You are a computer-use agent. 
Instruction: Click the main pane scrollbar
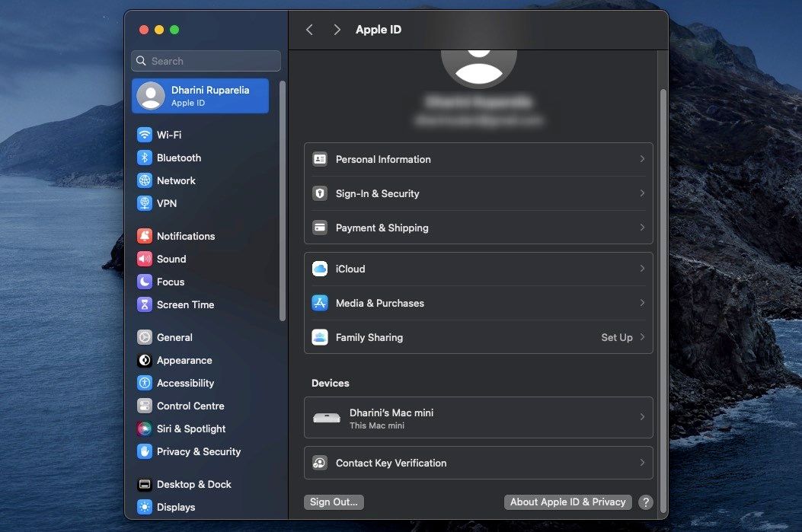pos(663,301)
